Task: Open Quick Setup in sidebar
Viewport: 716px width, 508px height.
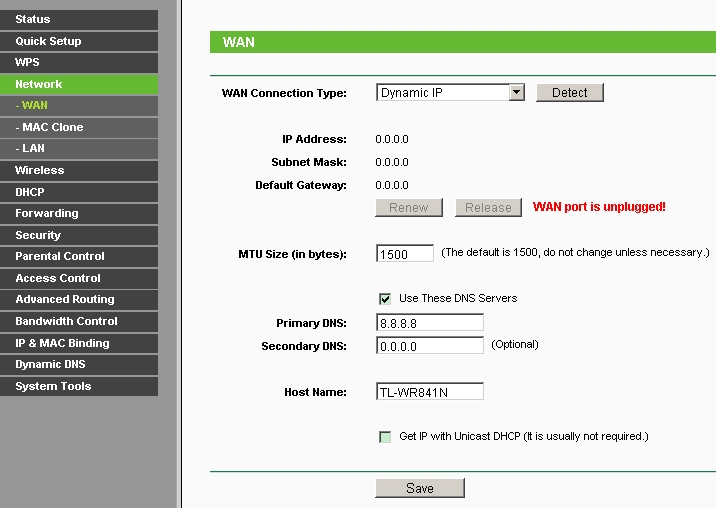Action: click(x=79, y=41)
